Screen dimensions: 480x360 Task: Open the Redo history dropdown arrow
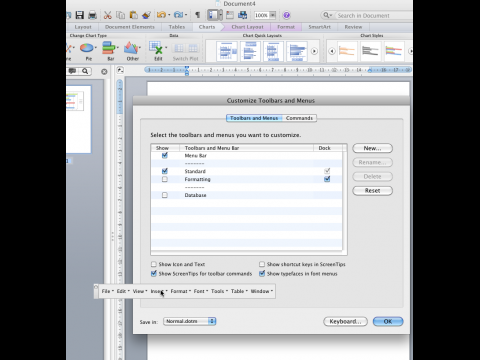click(x=186, y=15)
